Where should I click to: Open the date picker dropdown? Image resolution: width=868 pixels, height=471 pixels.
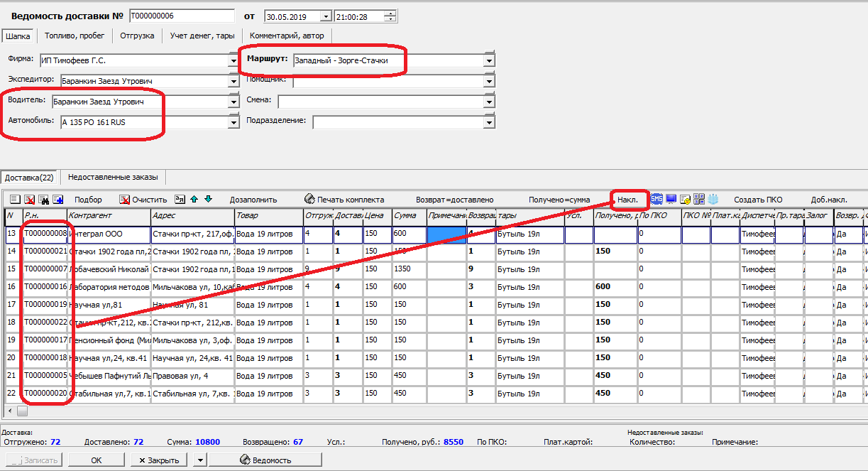(326, 16)
